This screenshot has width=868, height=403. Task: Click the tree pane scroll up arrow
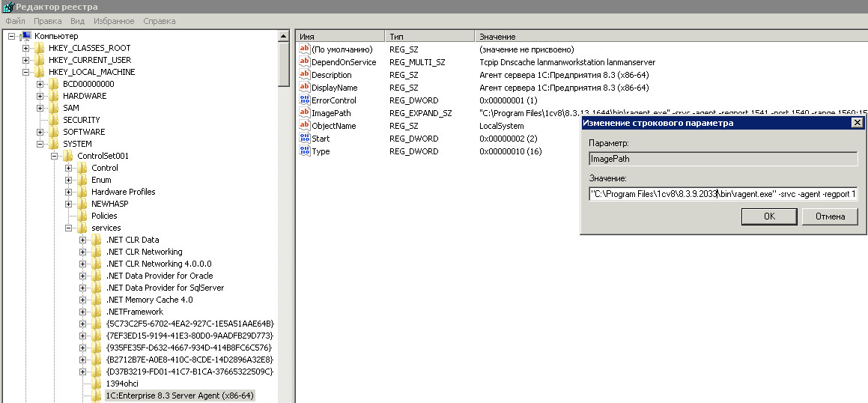[283, 36]
